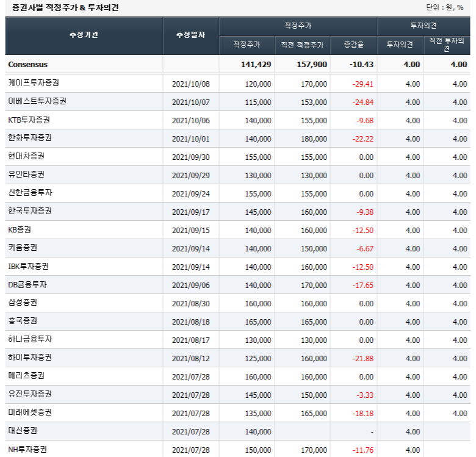
Task: Select the 한화투자증권 row name
Action: (x=30, y=138)
